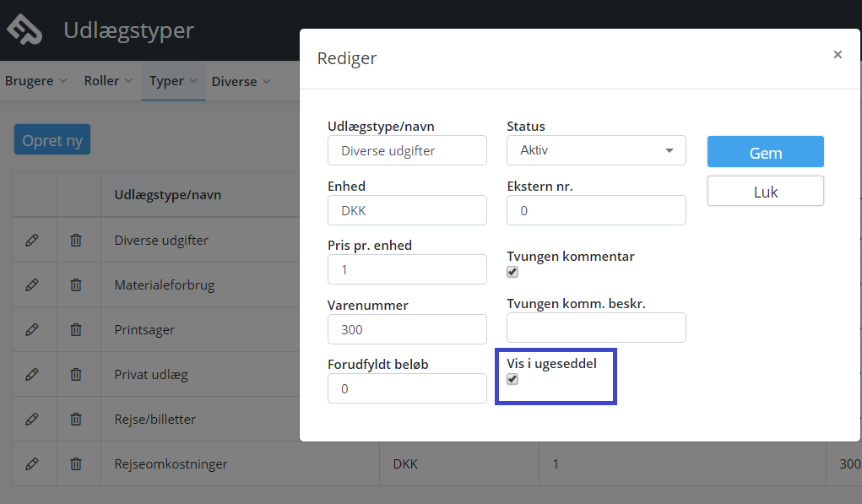The width and height of the screenshot is (862, 504).
Task: Open editor for Materialeforbrug pencil icon
Action: click(32, 285)
